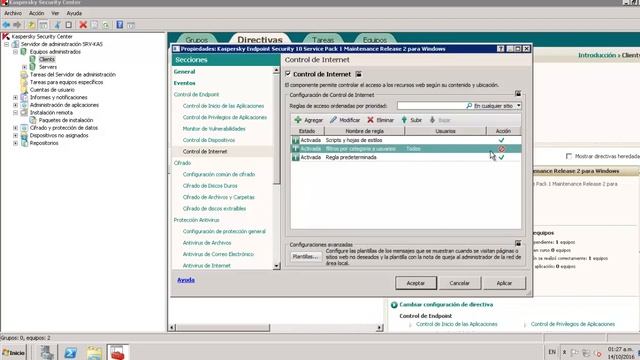Click the Kaspersky Security Center logo in tree

[6, 36]
